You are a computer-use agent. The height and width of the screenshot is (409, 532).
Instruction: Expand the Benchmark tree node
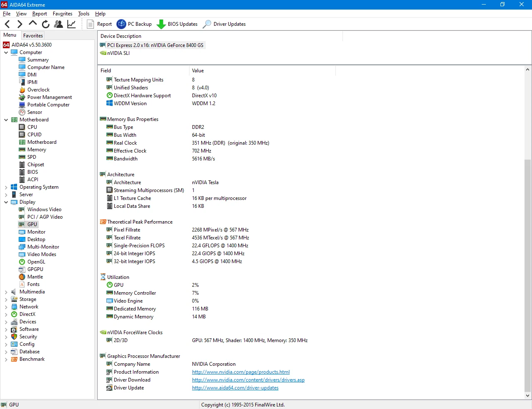[6, 359]
